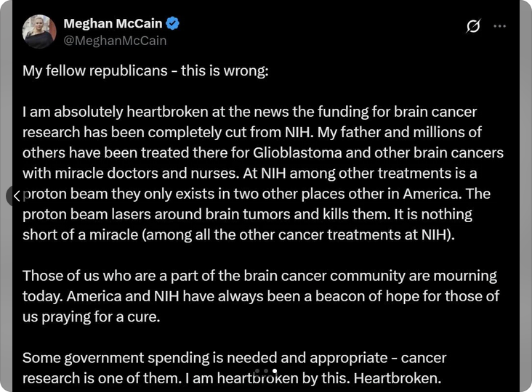Screen dimensions: 532x392
Task: Open the Grok explain-post icon
Action: pos(473,26)
